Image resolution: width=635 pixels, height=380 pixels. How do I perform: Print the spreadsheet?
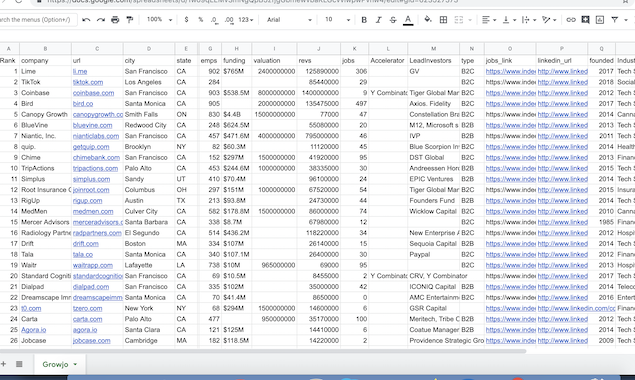click(115, 19)
